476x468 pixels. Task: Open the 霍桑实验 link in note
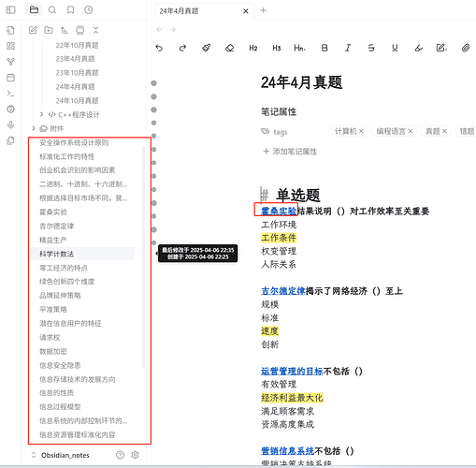[x=279, y=211]
